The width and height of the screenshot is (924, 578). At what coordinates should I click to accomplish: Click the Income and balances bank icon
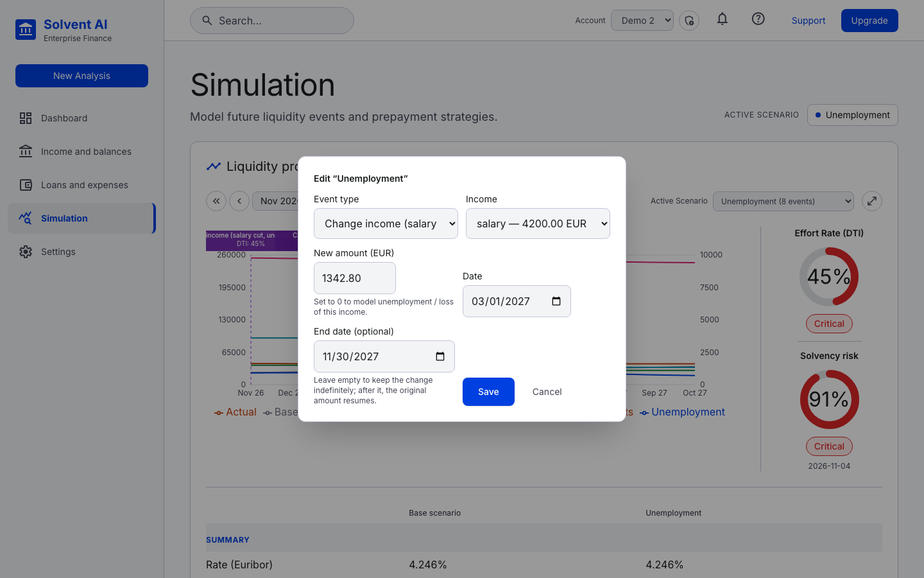click(26, 152)
